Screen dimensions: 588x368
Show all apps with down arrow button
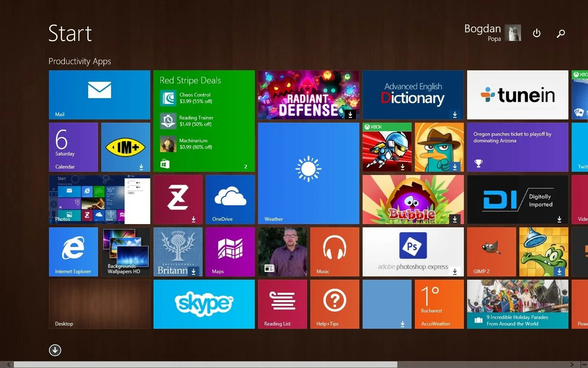coord(55,350)
